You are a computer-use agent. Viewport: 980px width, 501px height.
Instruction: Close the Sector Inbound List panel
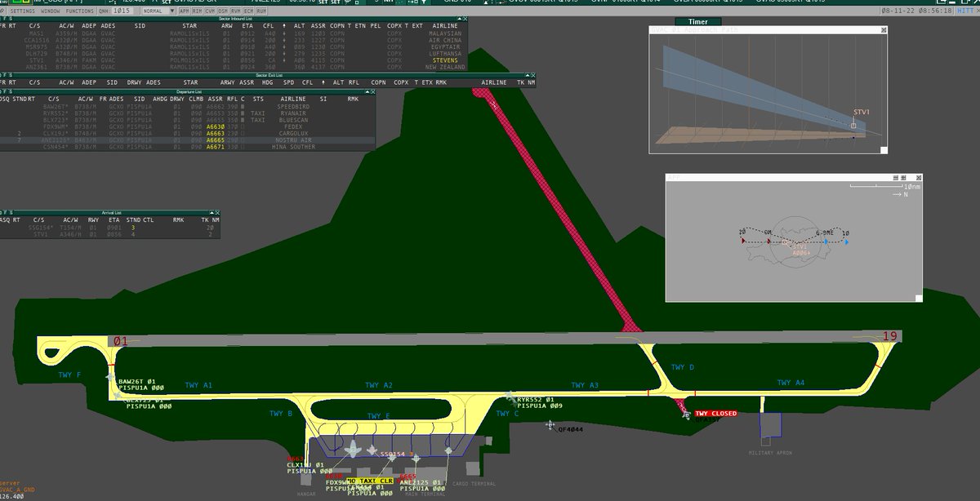click(x=466, y=18)
